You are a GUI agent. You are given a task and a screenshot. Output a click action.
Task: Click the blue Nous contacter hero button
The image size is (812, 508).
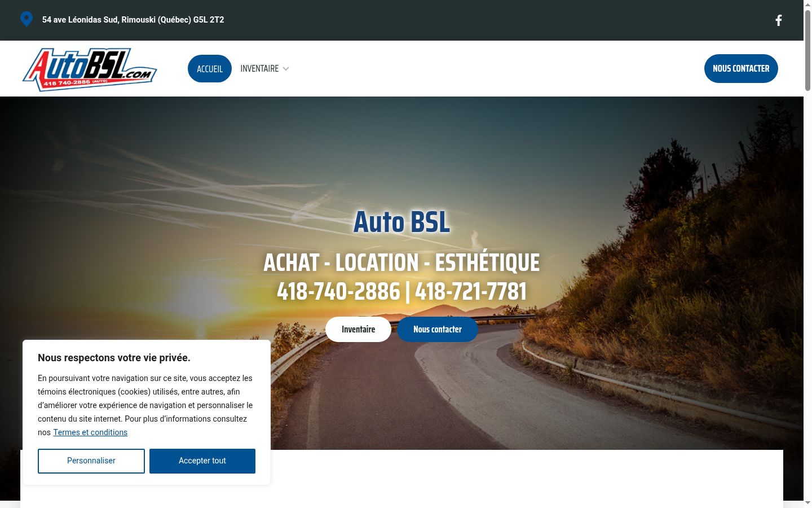(x=438, y=330)
